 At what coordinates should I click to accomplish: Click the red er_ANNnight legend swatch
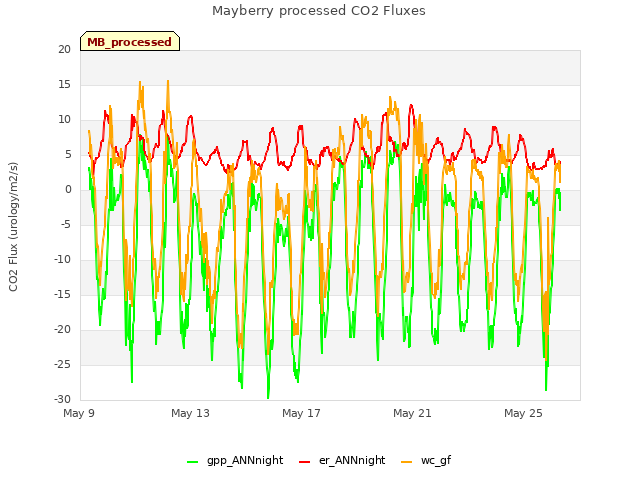point(304,461)
